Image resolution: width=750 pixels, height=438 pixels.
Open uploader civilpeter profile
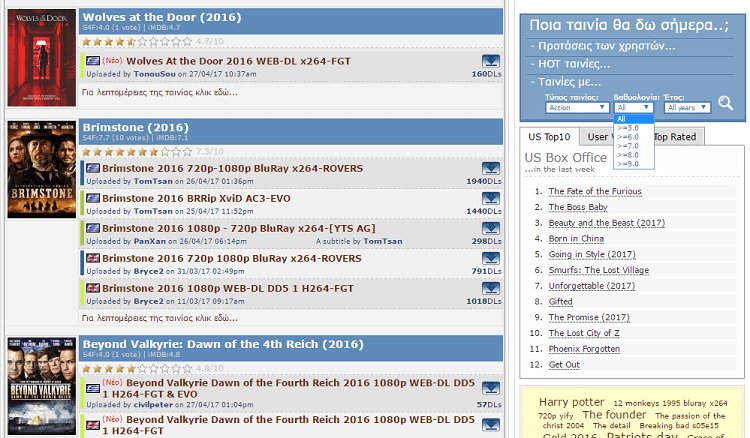[153, 405]
